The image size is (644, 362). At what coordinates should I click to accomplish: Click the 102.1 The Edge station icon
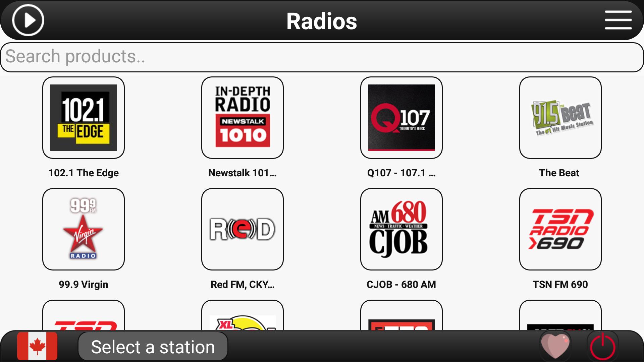click(x=84, y=117)
